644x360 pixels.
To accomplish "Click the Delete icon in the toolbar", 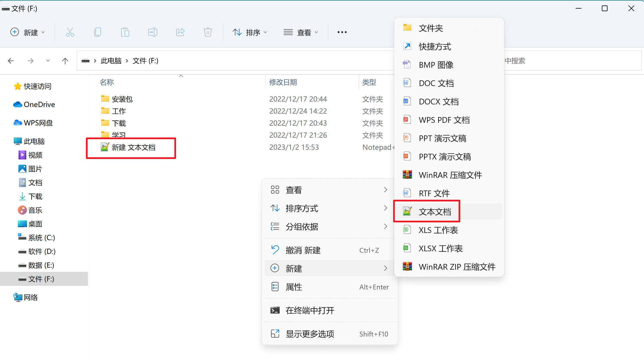I will click(x=208, y=32).
